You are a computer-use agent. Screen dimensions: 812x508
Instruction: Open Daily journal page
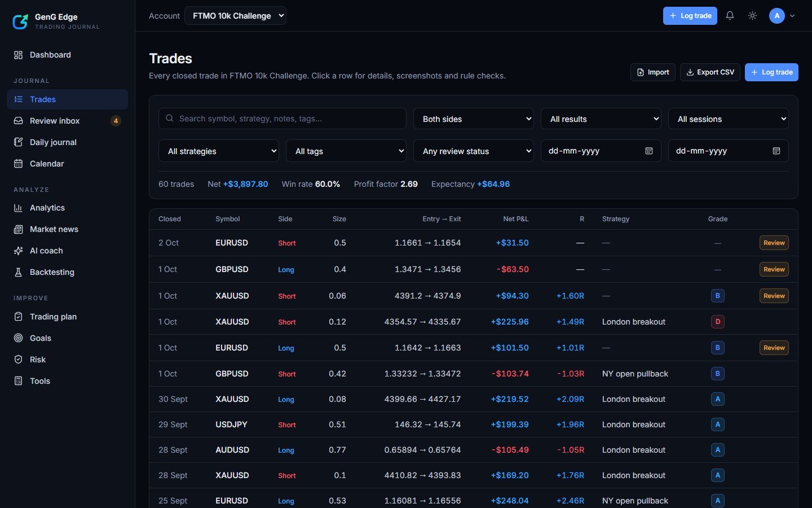(x=67, y=142)
